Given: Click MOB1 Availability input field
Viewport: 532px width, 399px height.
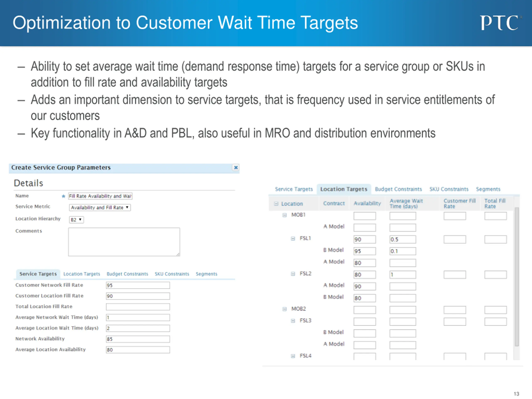Looking at the screenshot, I should (365, 216).
